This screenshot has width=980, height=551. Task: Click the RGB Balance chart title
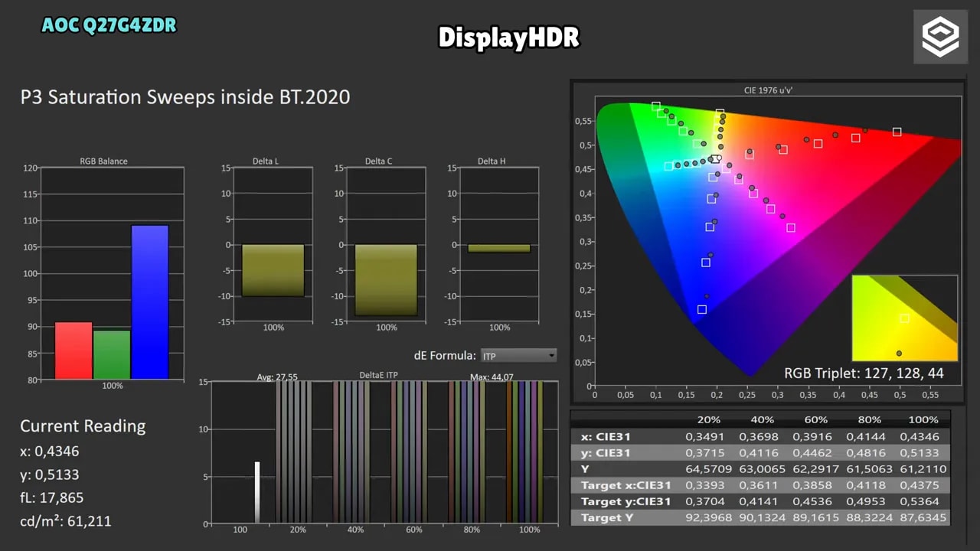104,161
